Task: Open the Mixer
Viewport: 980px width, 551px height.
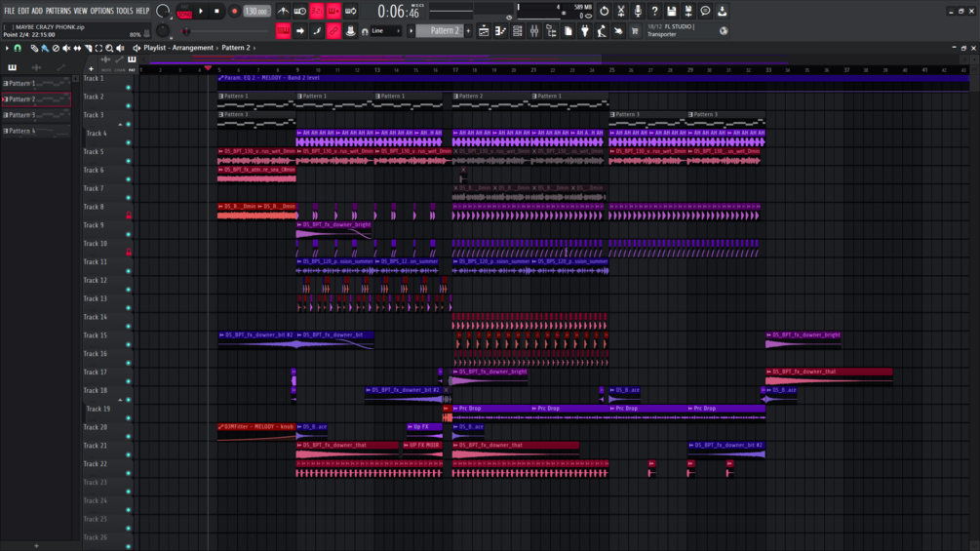Action: 534,31
